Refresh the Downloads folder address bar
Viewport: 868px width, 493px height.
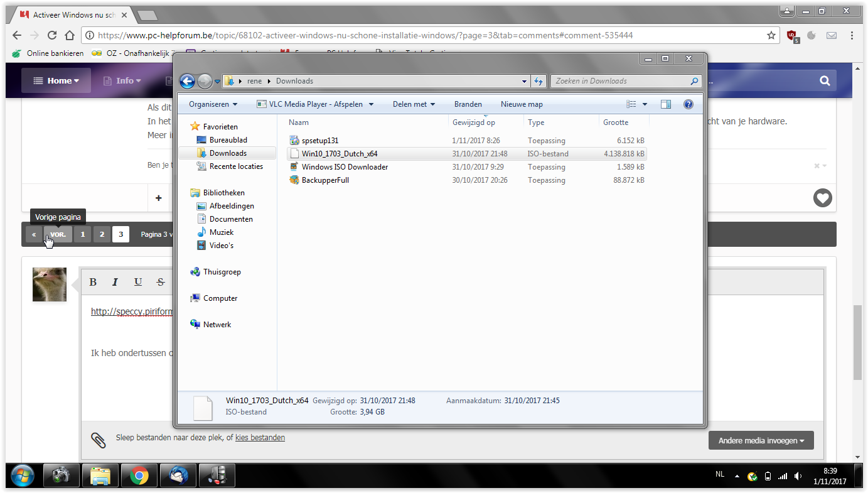(538, 81)
